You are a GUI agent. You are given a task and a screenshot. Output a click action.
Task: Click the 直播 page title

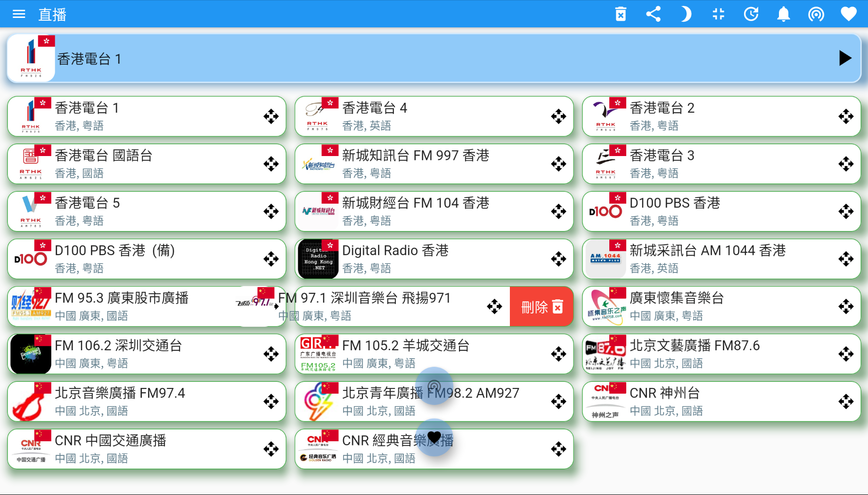(52, 15)
